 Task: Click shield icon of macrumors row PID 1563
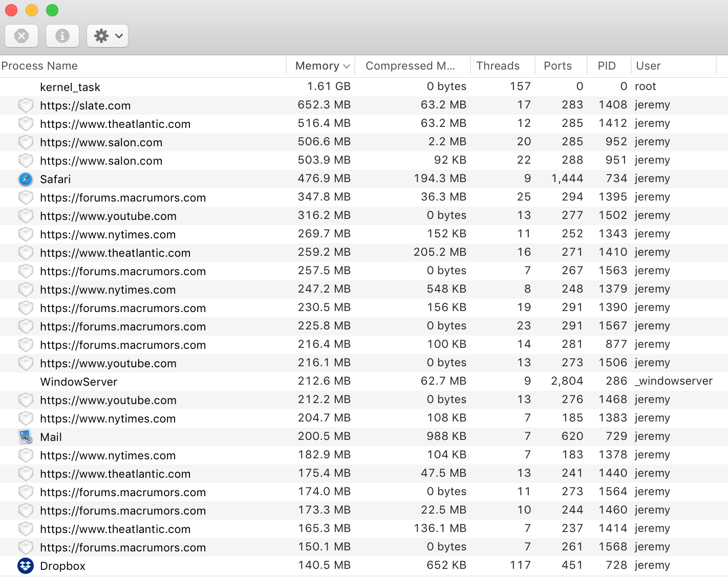[x=26, y=271]
